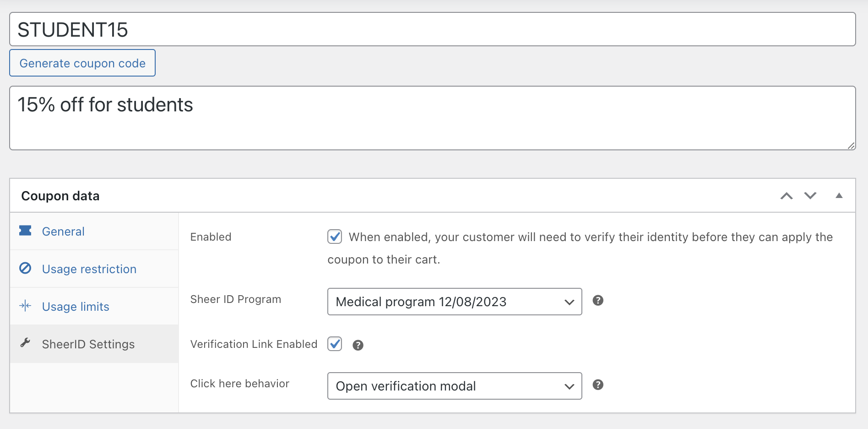Uncheck the Enabled checkbox
Image resolution: width=868 pixels, height=429 pixels.
(x=335, y=236)
